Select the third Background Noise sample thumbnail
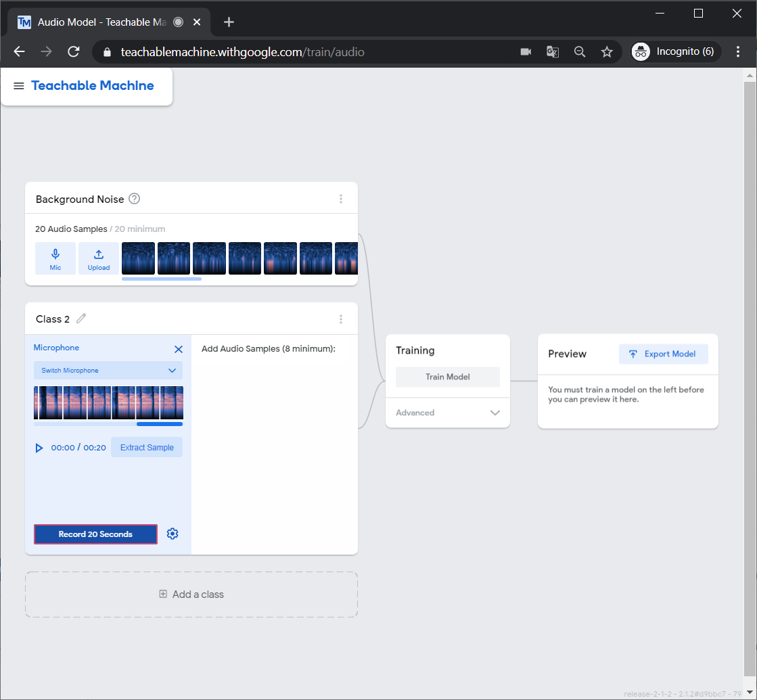Image resolution: width=757 pixels, height=700 pixels. coord(210,258)
